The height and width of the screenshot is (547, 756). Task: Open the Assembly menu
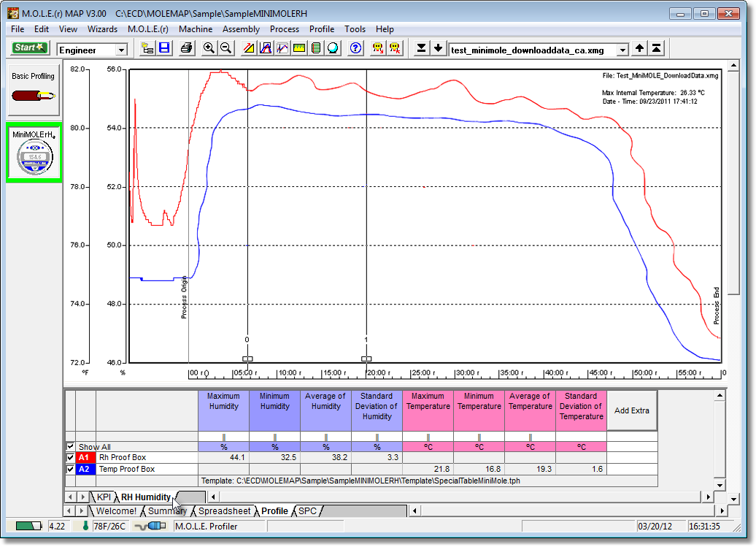tap(241, 29)
